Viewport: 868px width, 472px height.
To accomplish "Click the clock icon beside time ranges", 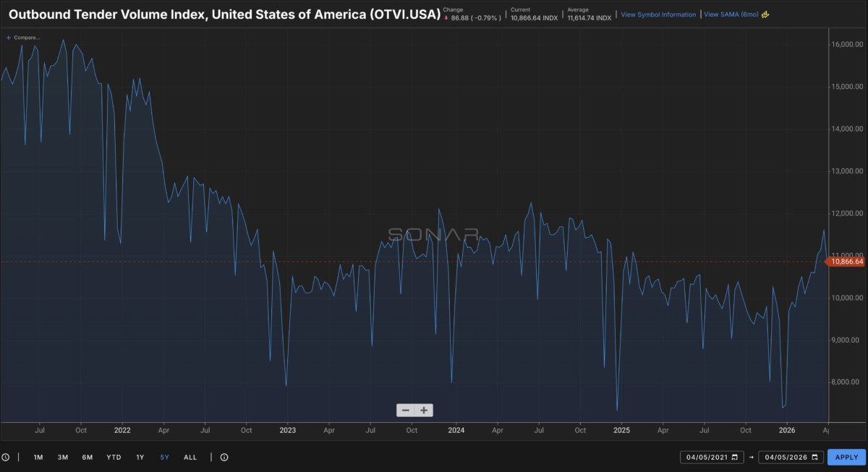I will [x=6, y=458].
